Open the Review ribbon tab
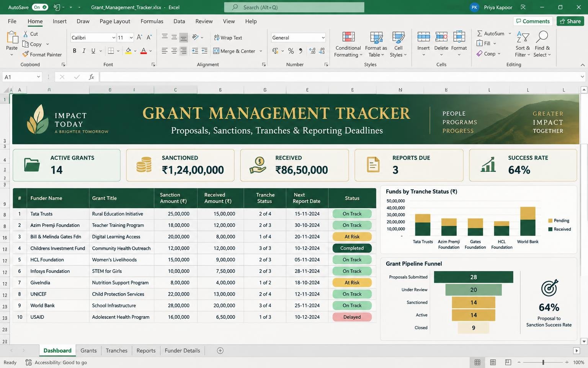Image resolution: width=588 pixels, height=368 pixels. click(x=204, y=21)
